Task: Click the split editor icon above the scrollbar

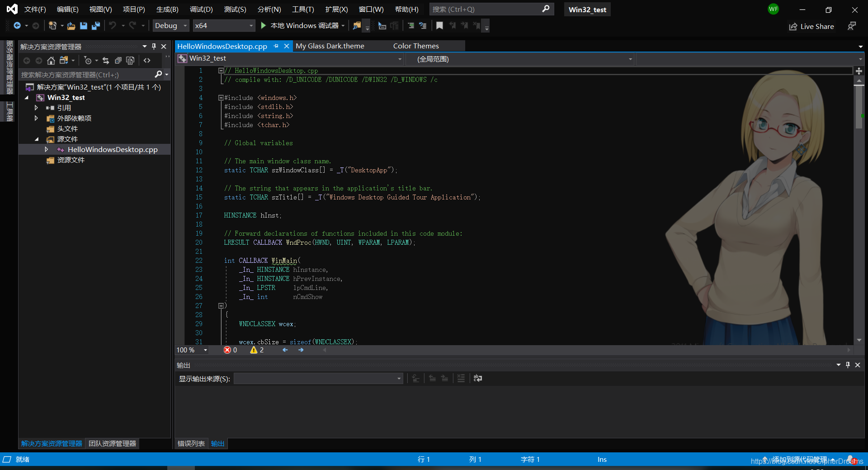Action: (859, 71)
